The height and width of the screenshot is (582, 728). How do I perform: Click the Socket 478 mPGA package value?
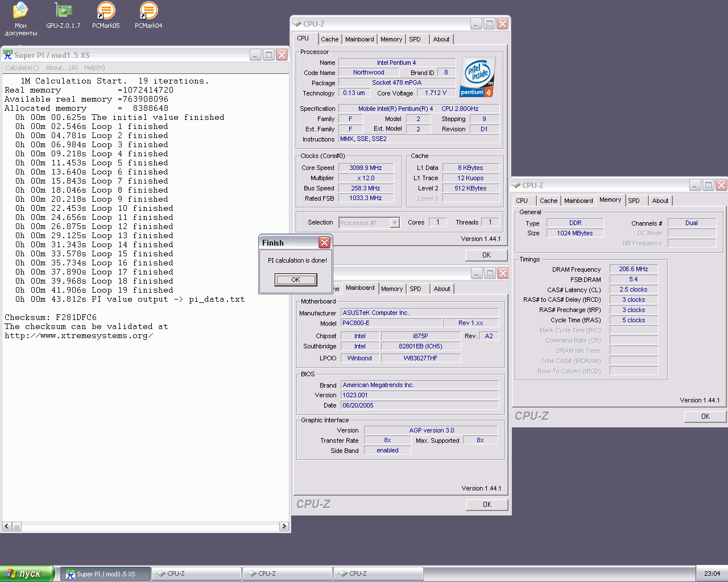[x=397, y=82]
